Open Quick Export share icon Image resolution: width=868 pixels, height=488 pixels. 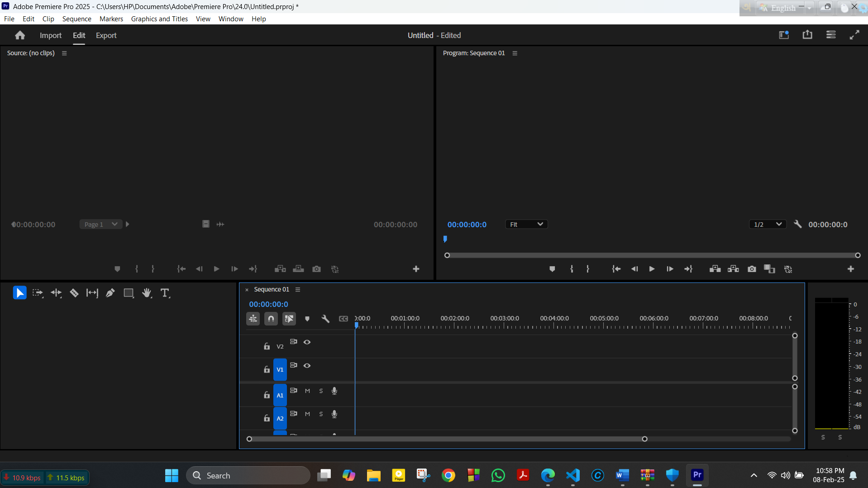807,35
